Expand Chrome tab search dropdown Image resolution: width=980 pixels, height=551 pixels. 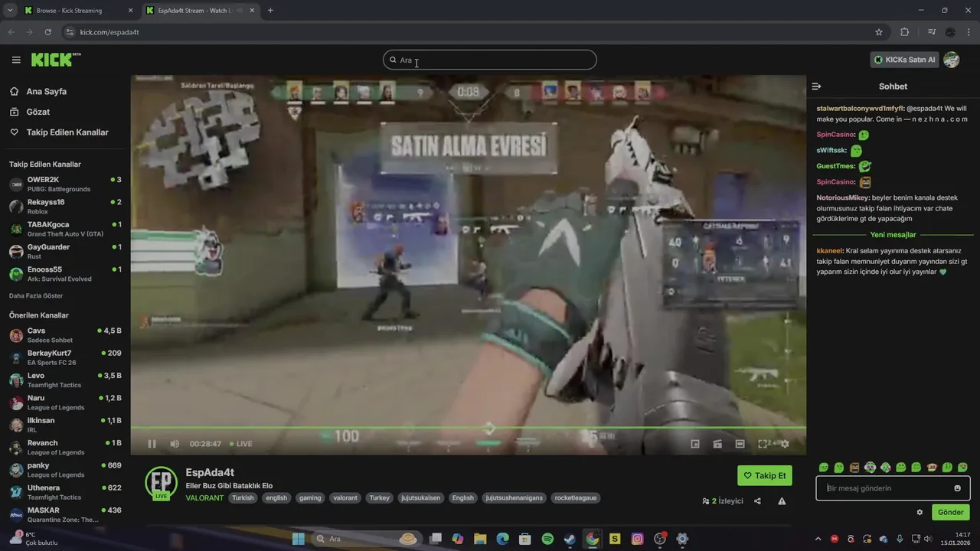click(x=10, y=11)
